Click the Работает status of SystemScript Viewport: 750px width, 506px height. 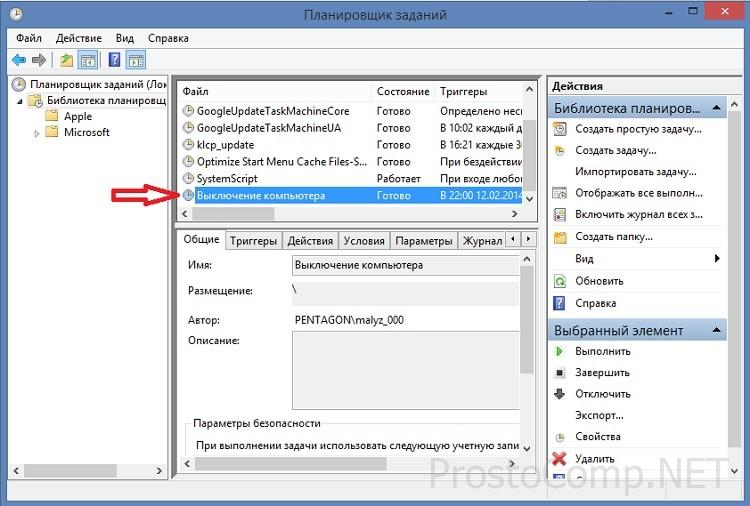(398, 179)
